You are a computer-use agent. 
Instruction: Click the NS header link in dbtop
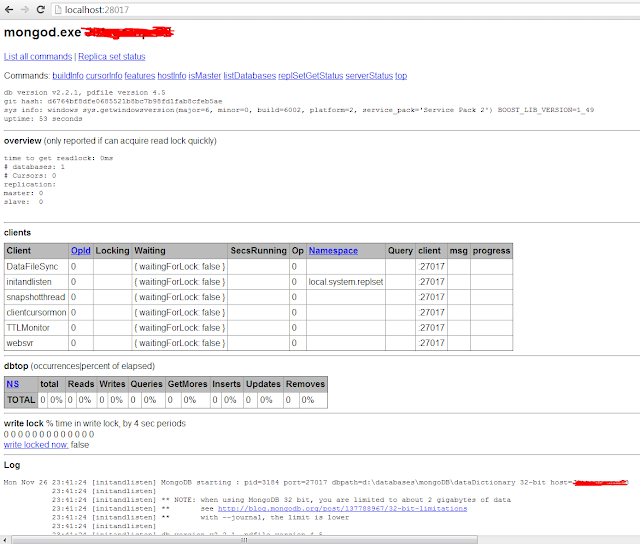click(x=12, y=384)
